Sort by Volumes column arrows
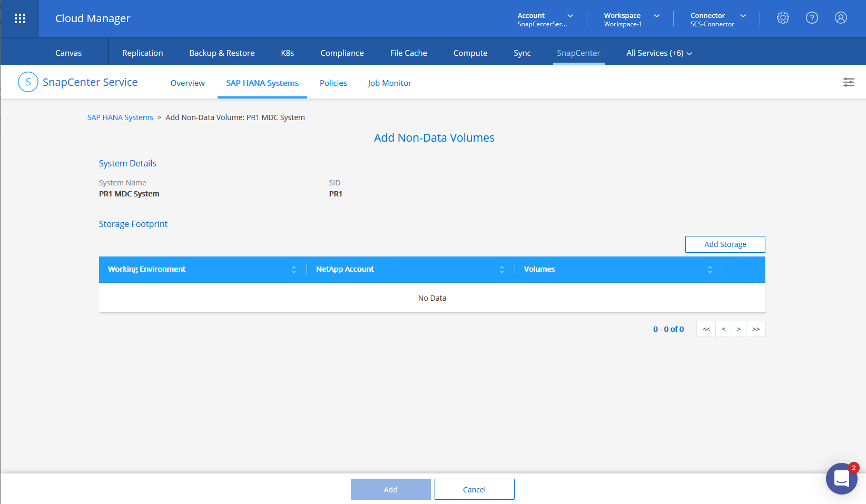 click(710, 270)
